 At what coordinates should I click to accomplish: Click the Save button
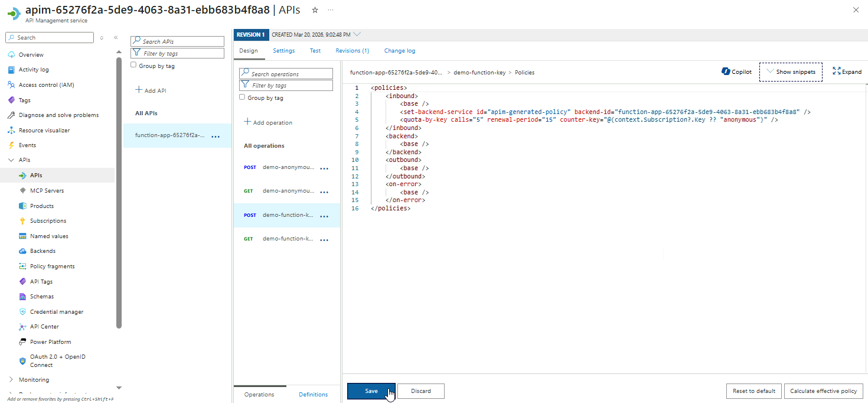point(371,391)
